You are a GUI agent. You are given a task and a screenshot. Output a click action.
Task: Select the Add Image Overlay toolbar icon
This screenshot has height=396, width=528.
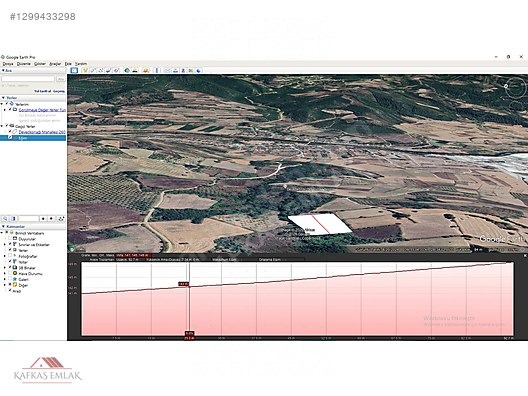tap(108, 70)
